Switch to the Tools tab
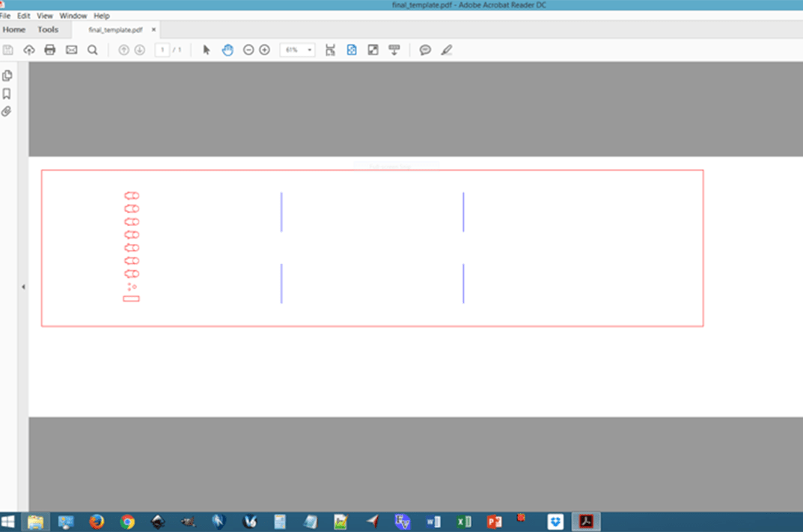The image size is (803, 532). (48, 30)
